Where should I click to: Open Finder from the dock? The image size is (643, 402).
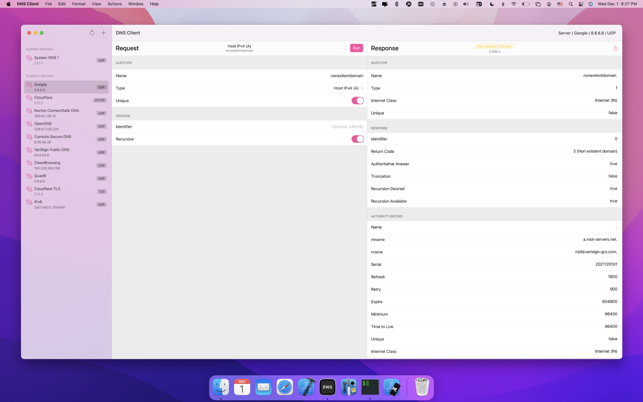(x=221, y=387)
